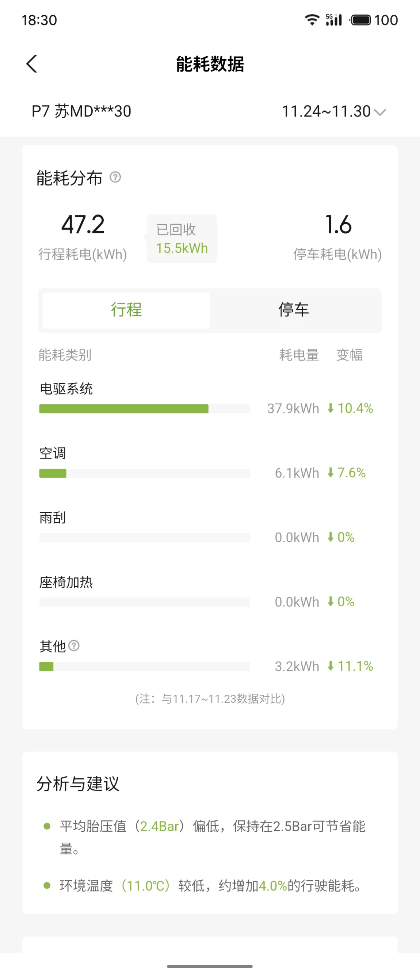Tap the 5G signal strength icon
Screen dimensions: 420x980
click(x=334, y=20)
